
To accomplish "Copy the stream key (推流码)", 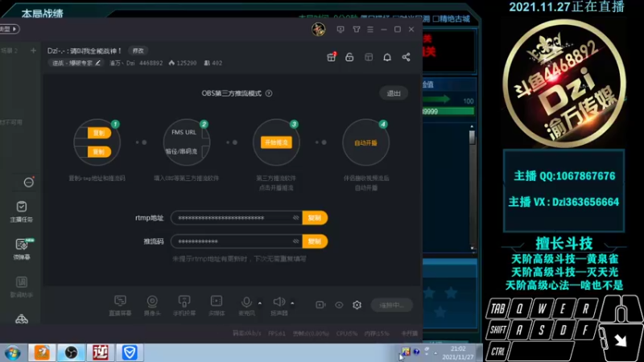I will pos(315,241).
